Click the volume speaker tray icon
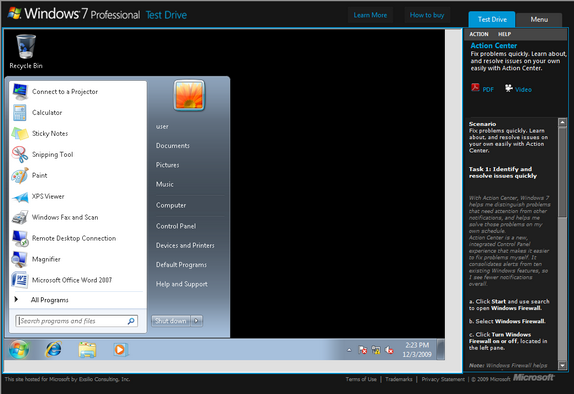This screenshot has height=394, width=574. click(389, 350)
